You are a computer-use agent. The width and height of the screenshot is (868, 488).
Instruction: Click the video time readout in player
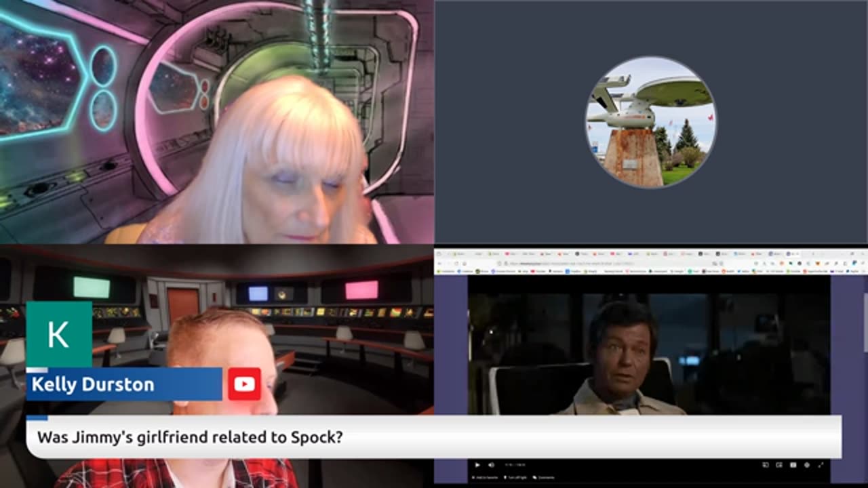[515, 465]
